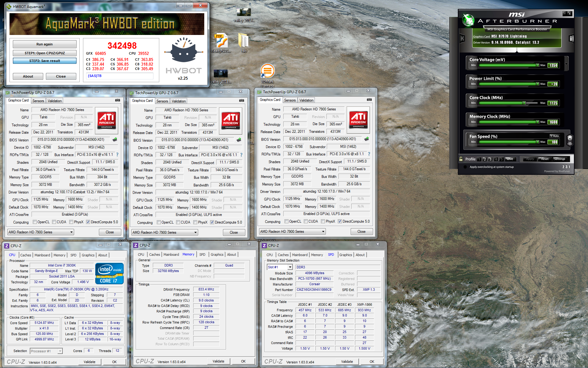
Task: Click Bus Interface question mark in middle GPU-Z
Action: 241,155
